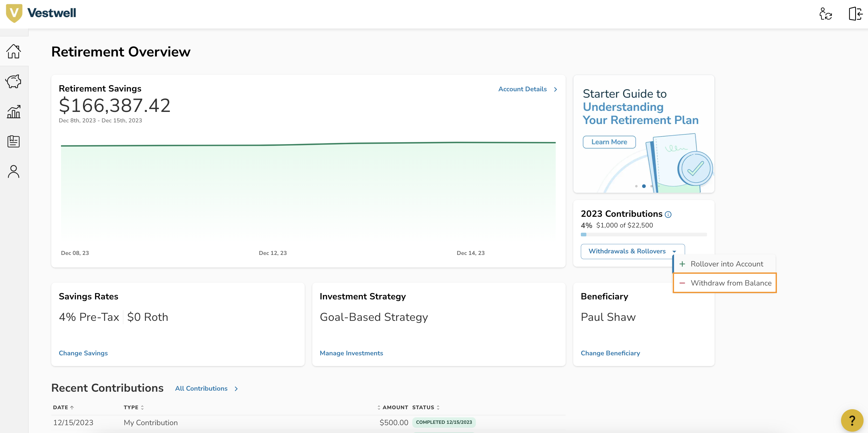The image size is (868, 433).
Task: Open the yellow help question mark button
Action: (852, 420)
